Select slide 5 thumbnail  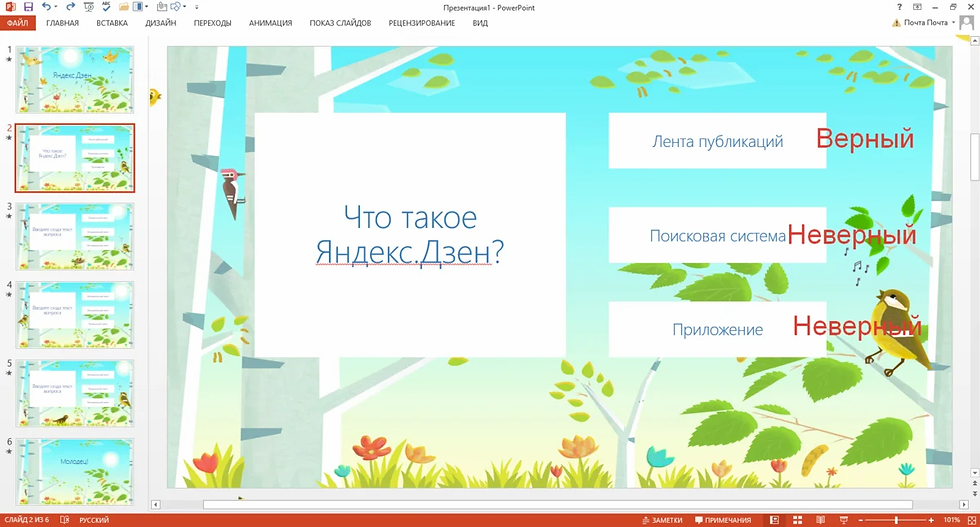pos(74,394)
